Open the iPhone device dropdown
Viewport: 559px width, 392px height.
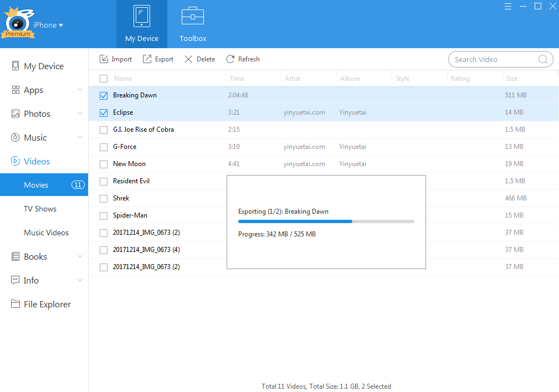[48, 25]
